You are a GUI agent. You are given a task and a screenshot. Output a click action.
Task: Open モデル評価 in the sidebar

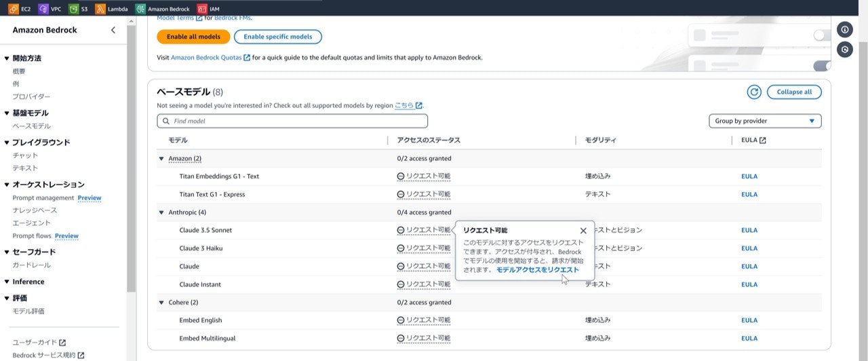point(28,311)
